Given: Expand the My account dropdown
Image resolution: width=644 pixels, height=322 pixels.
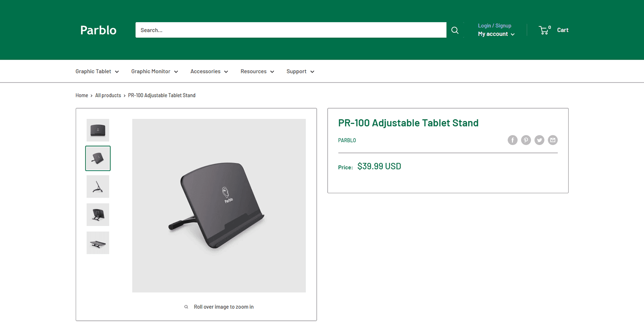Looking at the screenshot, I should click(496, 34).
